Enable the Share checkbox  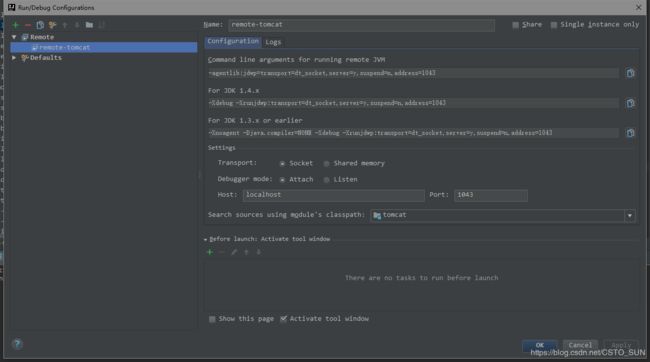515,25
